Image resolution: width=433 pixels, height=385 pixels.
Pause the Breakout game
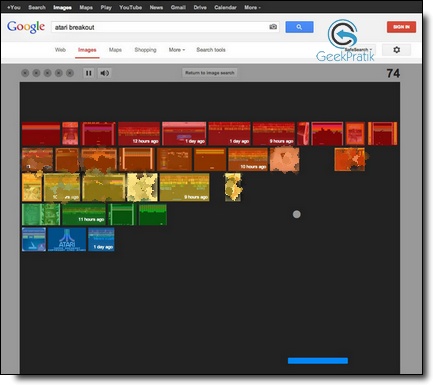(x=89, y=73)
